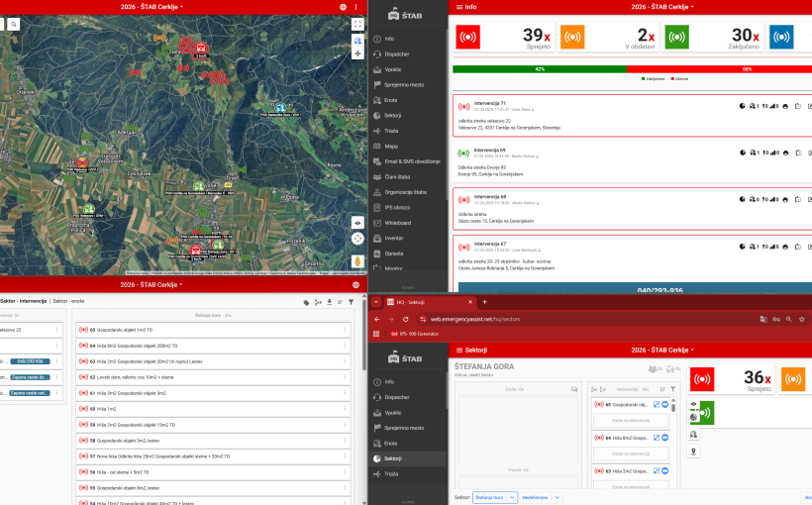Click the download icon in the Sektor - intervencije toolbar
Viewport: 812px width, 505px height.
[x=328, y=302]
